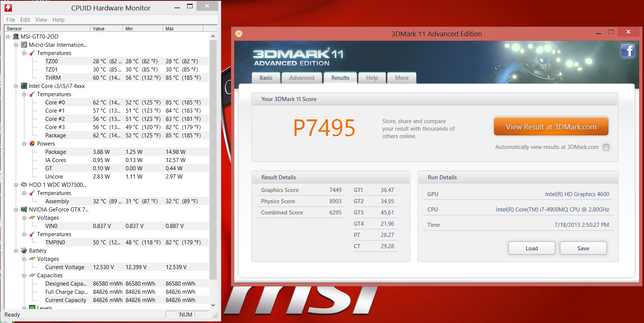Click the Load button in Run Details

(x=532, y=248)
